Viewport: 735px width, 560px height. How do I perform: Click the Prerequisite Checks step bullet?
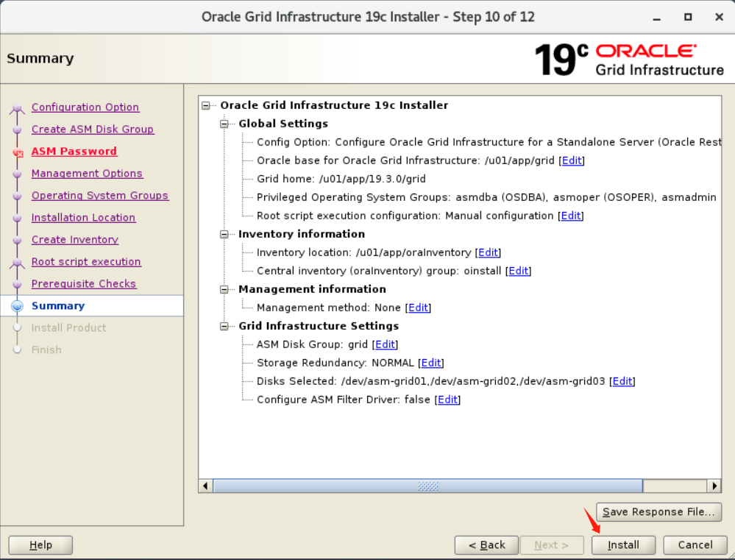(x=18, y=284)
